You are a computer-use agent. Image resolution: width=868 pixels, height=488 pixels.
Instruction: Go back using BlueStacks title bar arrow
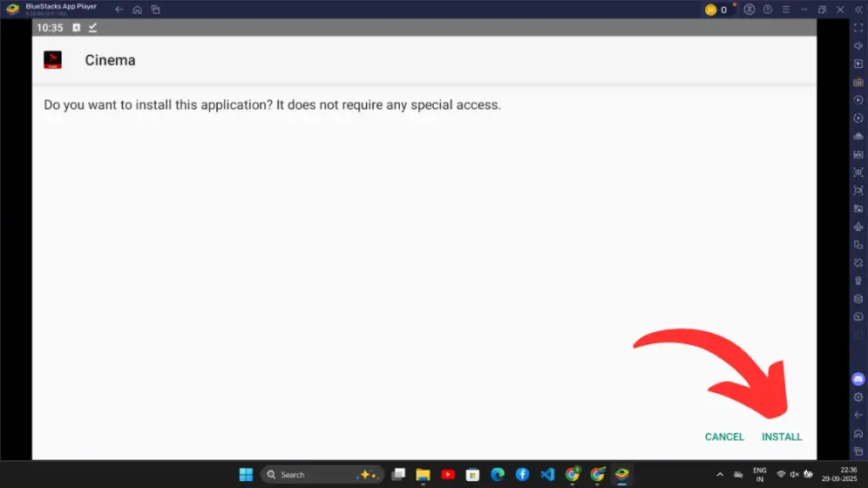[x=120, y=9]
